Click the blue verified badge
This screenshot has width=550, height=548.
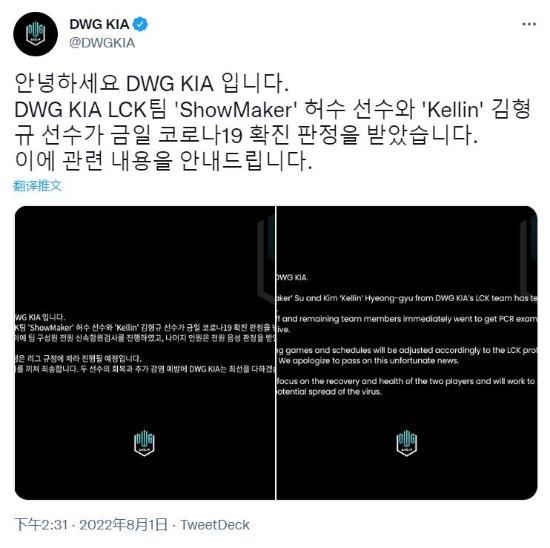point(140,24)
